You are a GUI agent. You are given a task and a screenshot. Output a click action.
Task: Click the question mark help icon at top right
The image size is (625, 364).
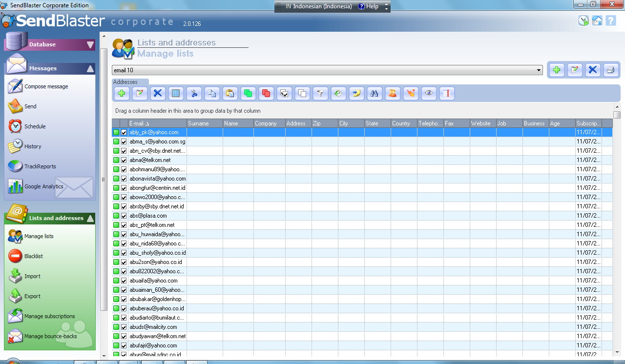(611, 20)
